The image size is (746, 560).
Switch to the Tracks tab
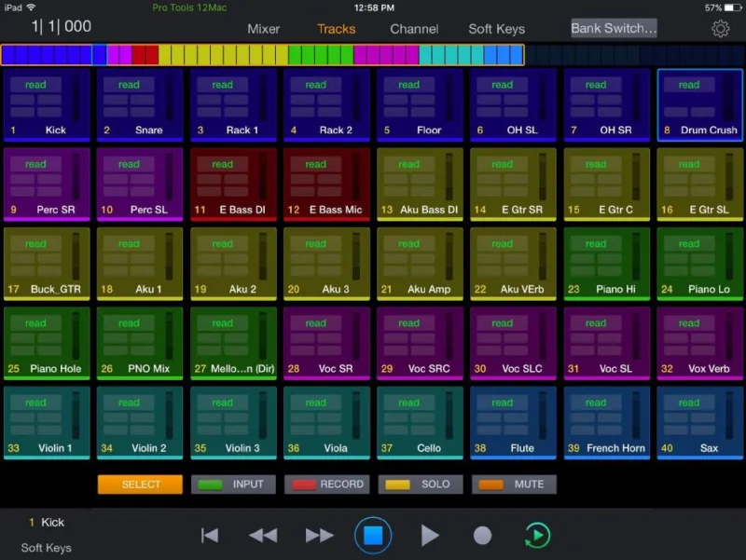pyautogui.click(x=336, y=29)
